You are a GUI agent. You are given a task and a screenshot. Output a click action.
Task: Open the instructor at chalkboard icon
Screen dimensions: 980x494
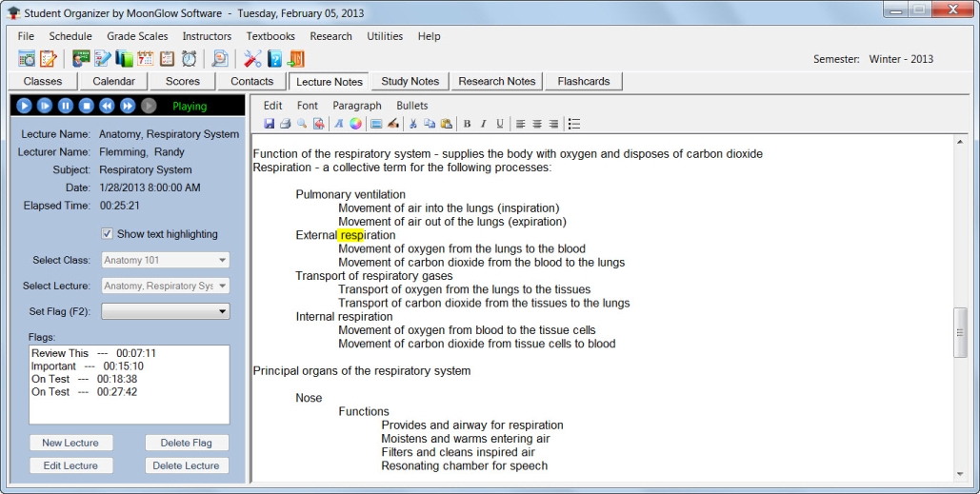81,59
